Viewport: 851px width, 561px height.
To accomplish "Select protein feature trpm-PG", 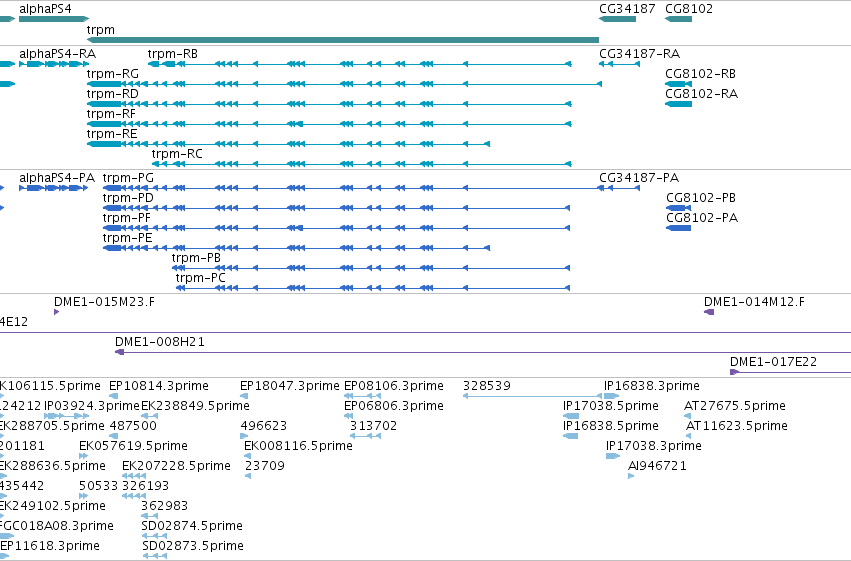I will [128, 178].
